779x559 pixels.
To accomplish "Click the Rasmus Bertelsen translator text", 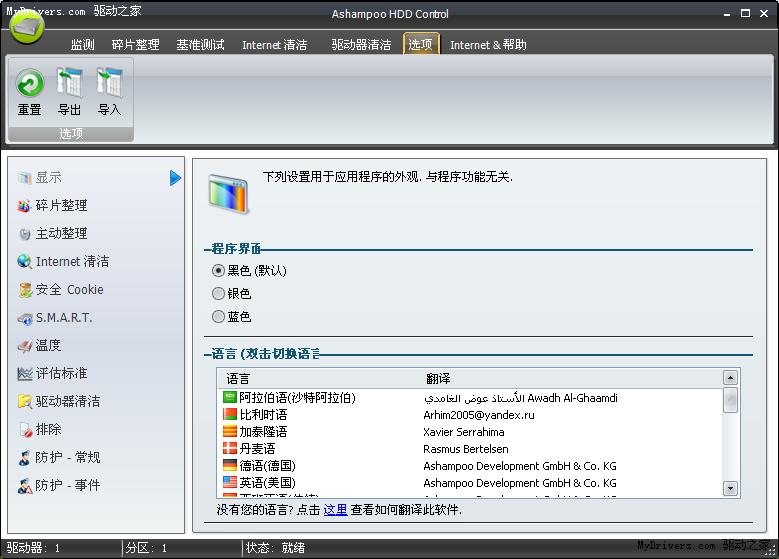I will pyautogui.click(x=466, y=449).
